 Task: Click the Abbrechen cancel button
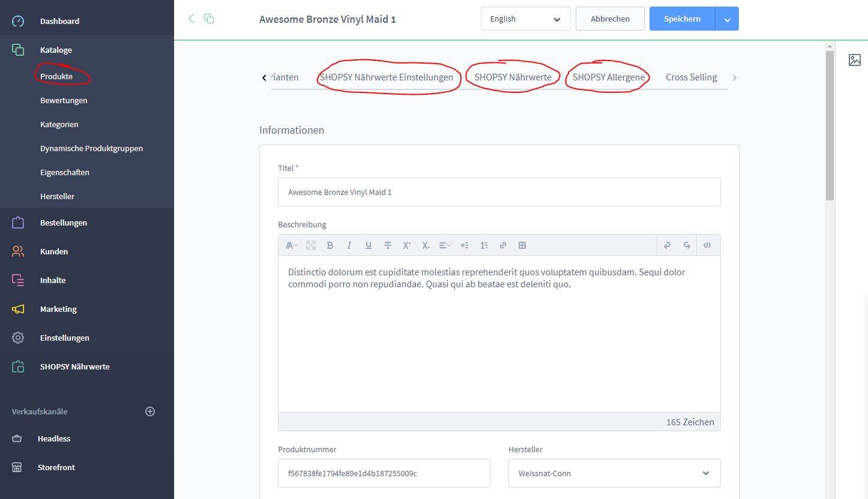[x=610, y=19]
